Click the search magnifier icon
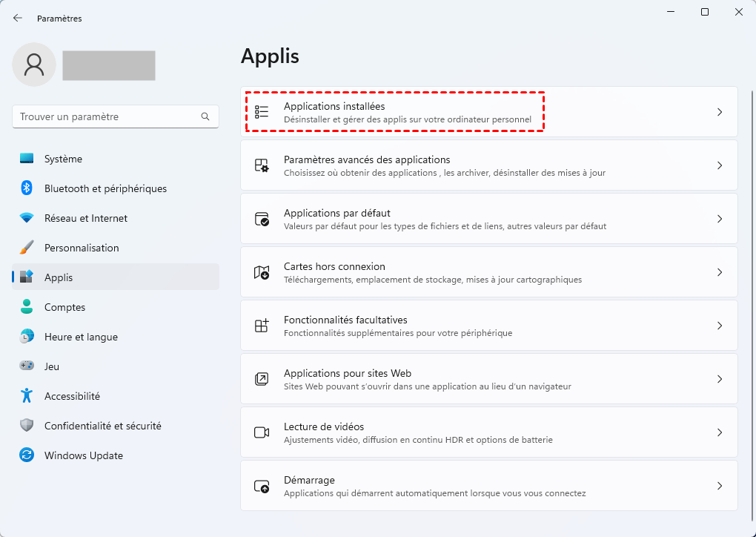The height and width of the screenshot is (537, 756). tap(205, 117)
